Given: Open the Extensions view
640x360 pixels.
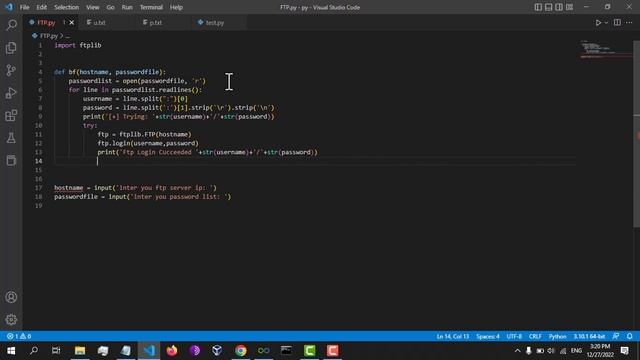Looking at the screenshot, I should pos(11,116).
